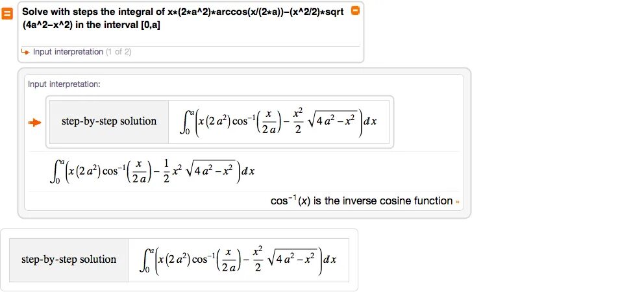Click the integral formula in the bottom result box
The width and height of the screenshot is (644, 292).
(x=238, y=260)
